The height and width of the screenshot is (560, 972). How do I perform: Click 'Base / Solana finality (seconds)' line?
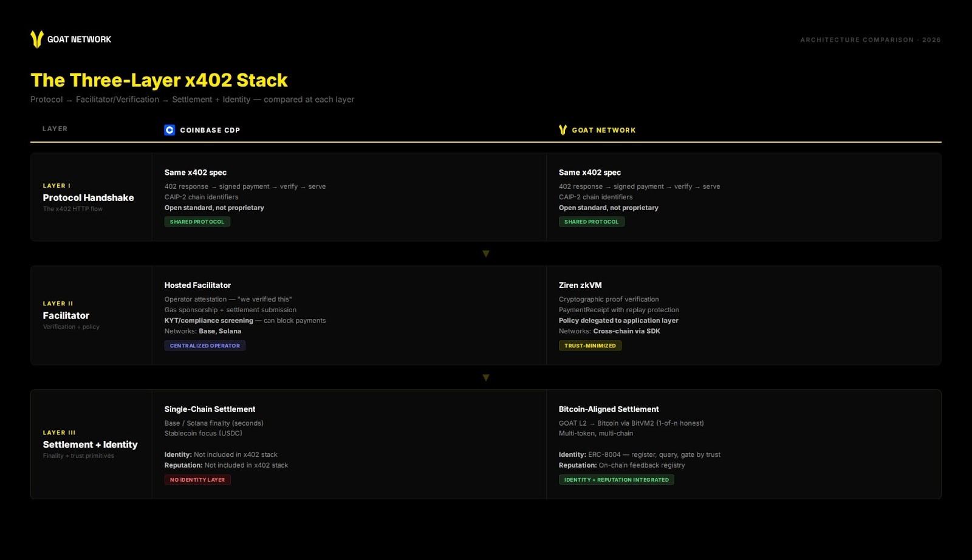tap(214, 423)
